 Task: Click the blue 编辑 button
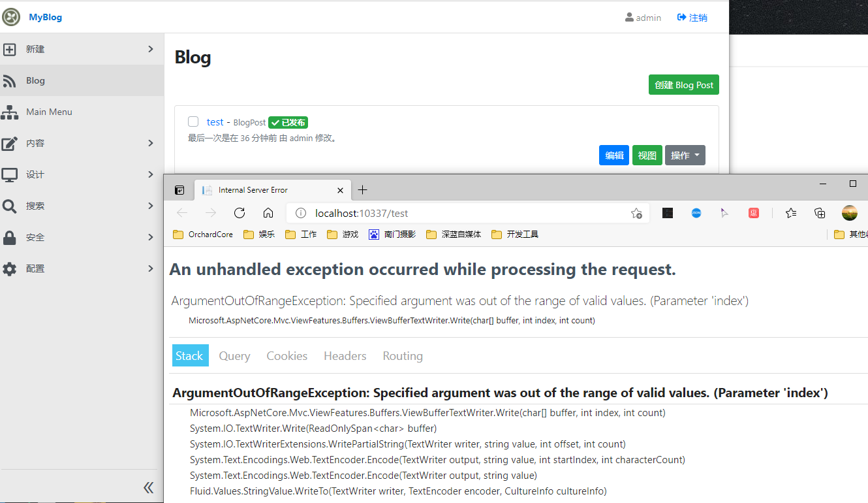614,155
